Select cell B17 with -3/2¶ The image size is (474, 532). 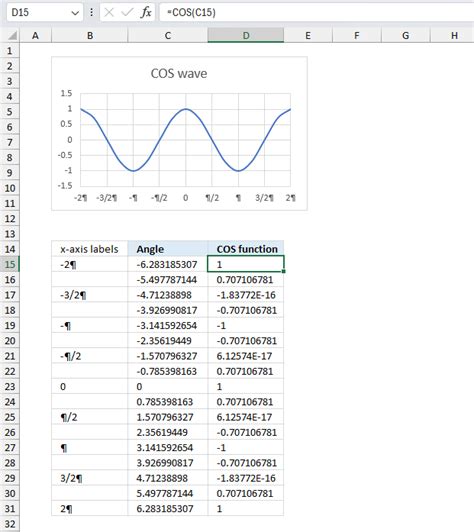pyautogui.click(x=90, y=295)
